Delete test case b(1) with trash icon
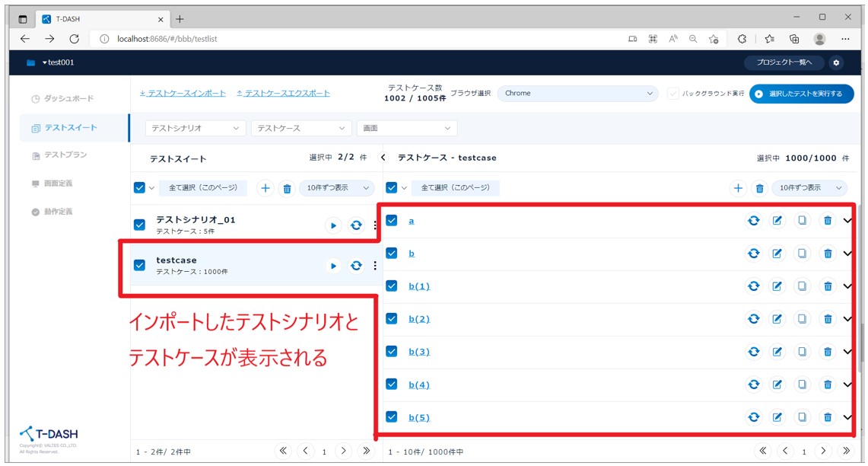 point(828,286)
